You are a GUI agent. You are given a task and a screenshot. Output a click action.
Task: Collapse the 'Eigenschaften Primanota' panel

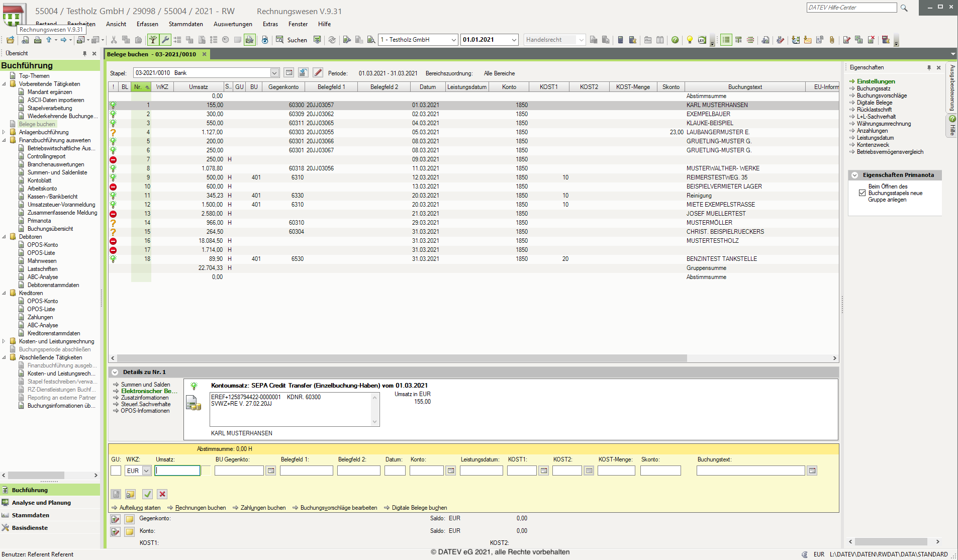[854, 175]
